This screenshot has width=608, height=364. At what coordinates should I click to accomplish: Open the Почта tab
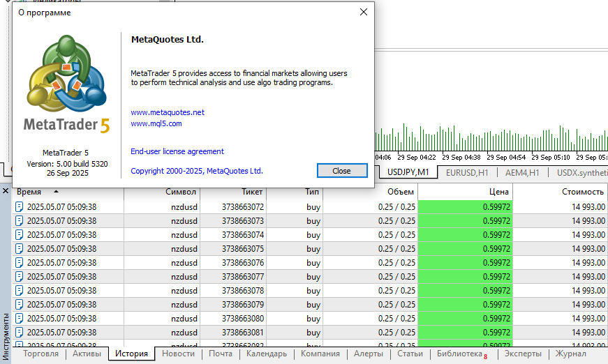(221, 354)
